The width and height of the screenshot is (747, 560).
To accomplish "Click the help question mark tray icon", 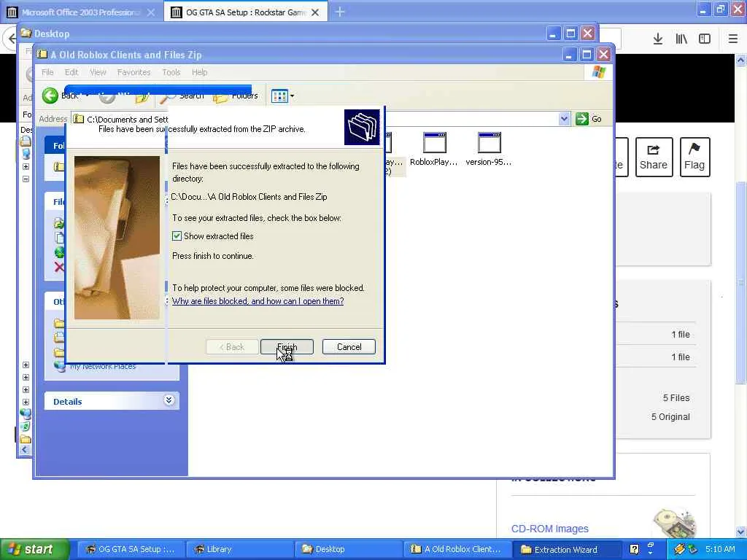I will click(634, 549).
